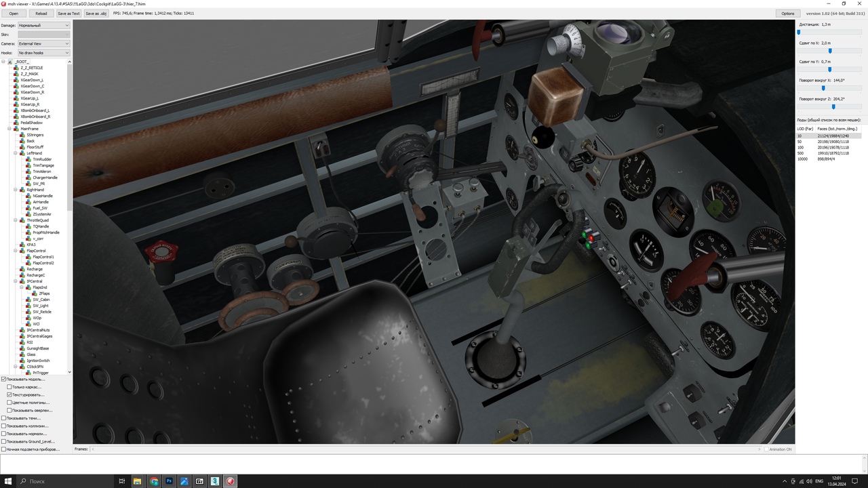The width and height of the screenshot is (868, 488).
Task: Toggle the 'Показывать модель' checkbox
Action: click(x=4, y=379)
